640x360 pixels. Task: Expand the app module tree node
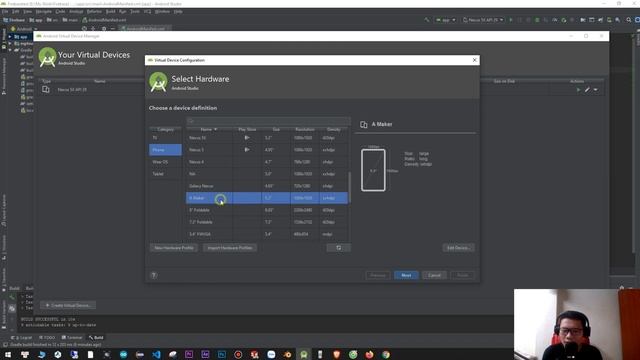pyautogui.click(x=10, y=37)
